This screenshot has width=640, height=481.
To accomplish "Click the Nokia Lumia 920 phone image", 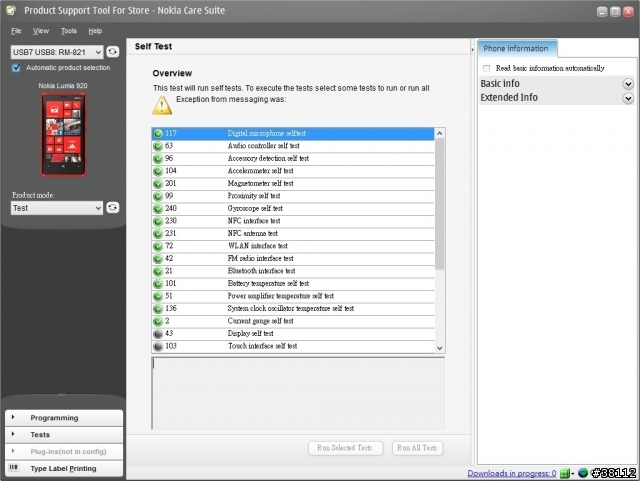I will [63, 134].
